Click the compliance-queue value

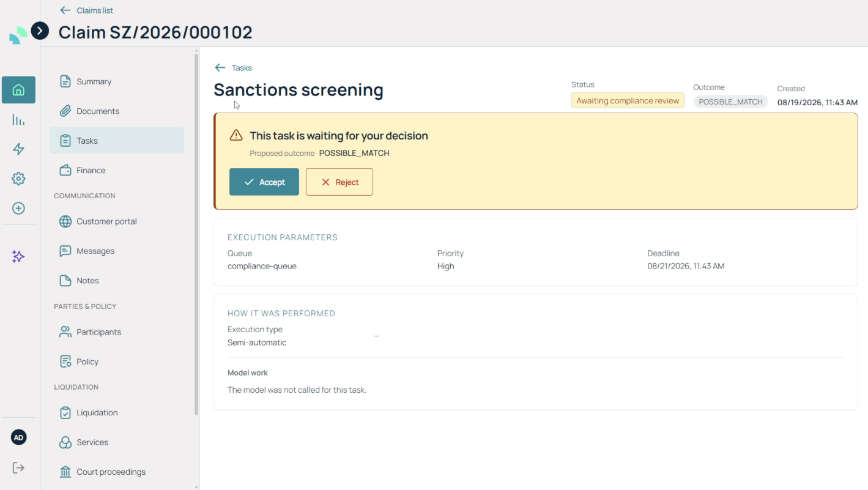pyautogui.click(x=262, y=266)
